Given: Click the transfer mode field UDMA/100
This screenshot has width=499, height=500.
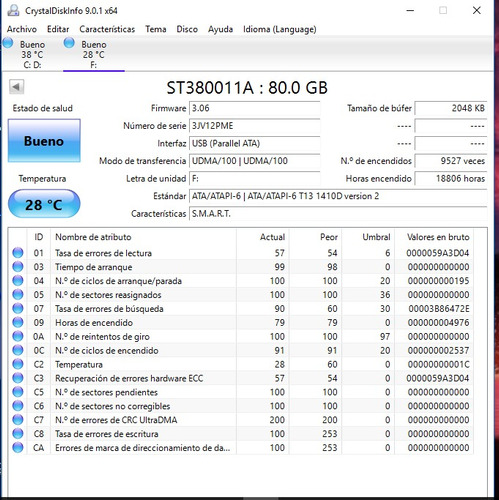Looking at the screenshot, I should (x=255, y=161).
